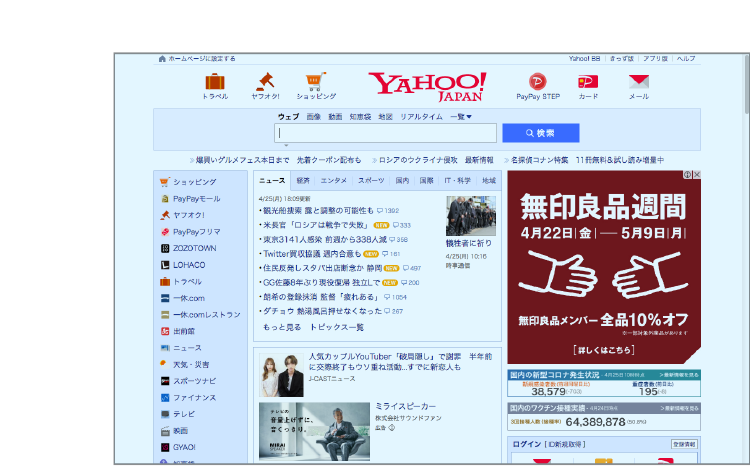Open the ショッピング cart icon in header

point(316,82)
